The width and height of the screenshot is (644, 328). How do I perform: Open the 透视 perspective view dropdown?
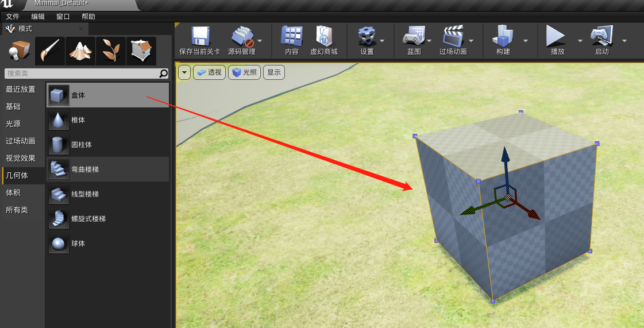209,72
